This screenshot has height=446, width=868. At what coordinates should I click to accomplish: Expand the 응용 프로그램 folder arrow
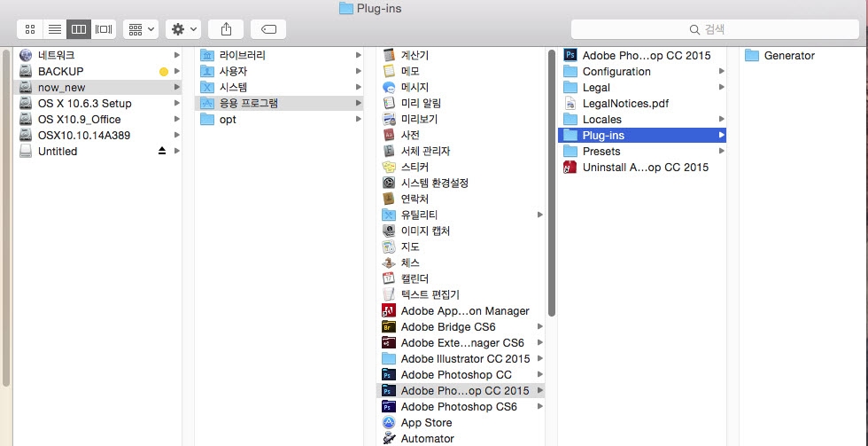click(x=358, y=103)
